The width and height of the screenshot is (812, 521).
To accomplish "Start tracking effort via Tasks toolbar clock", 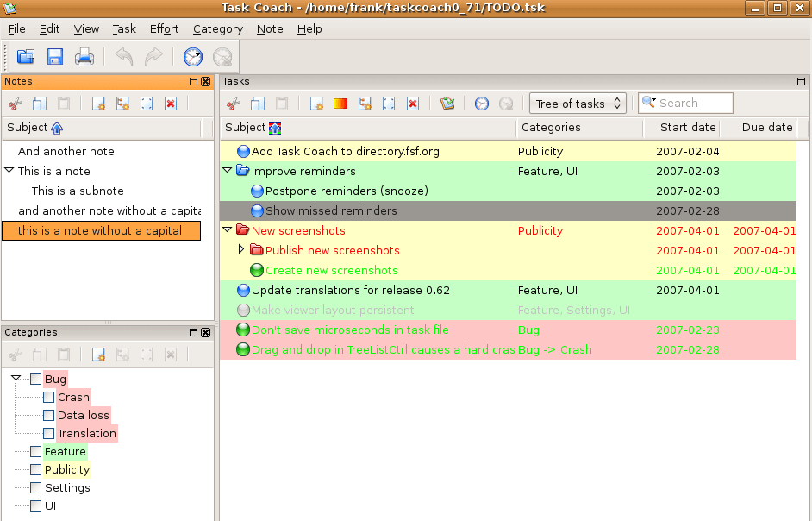I will pos(482,104).
